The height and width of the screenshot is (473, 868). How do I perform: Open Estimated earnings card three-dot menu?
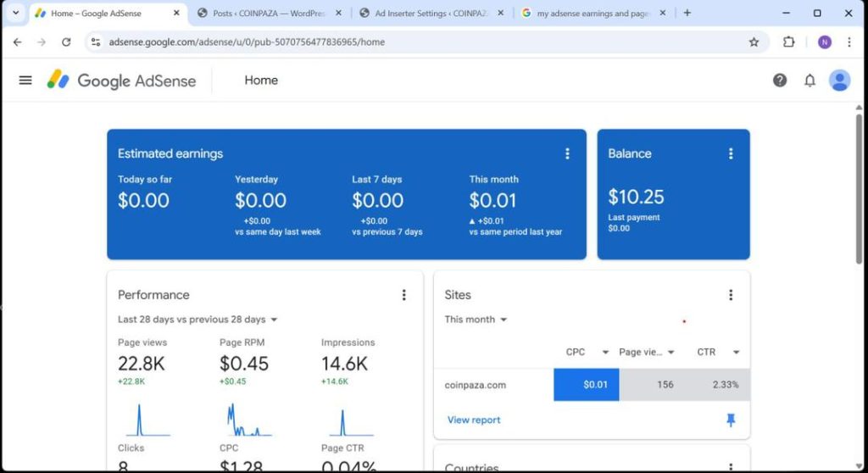click(568, 153)
